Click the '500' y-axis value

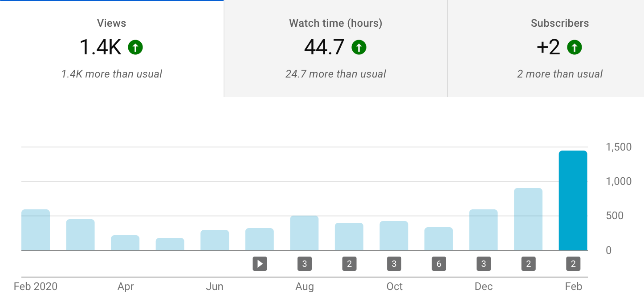pyautogui.click(x=615, y=216)
